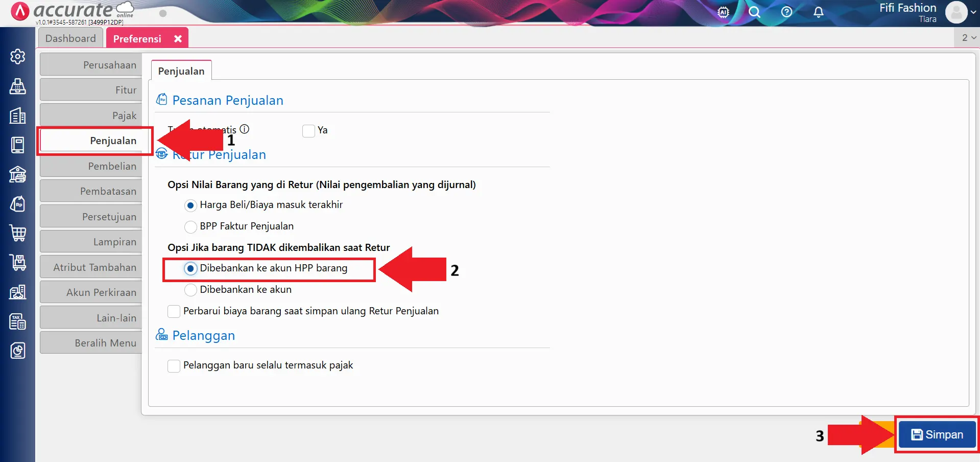The image size is (980, 462).
Task: Close the Preferensi tab
Action: tap(178, 39)
